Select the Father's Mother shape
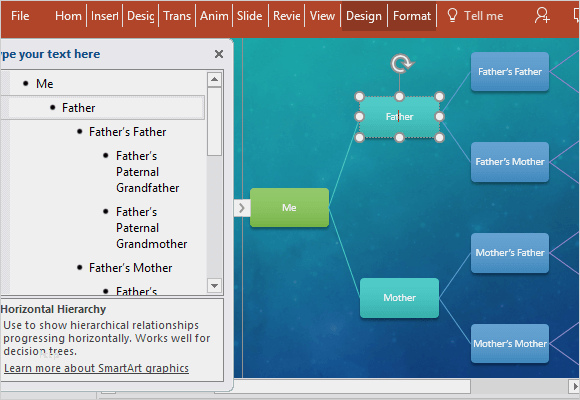Viewport: 580px width, 400px height. point(510,162)
